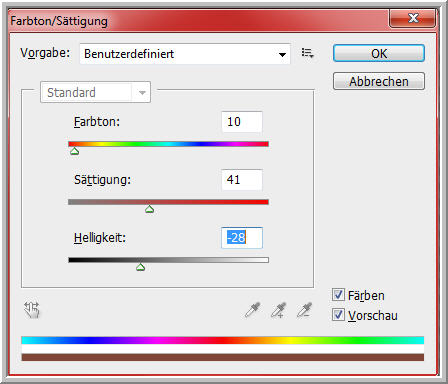This screenshot has width=448, height=384.
Task: Close the Farbton/Sättigung dialog
Action: click(x=413, y=19)
